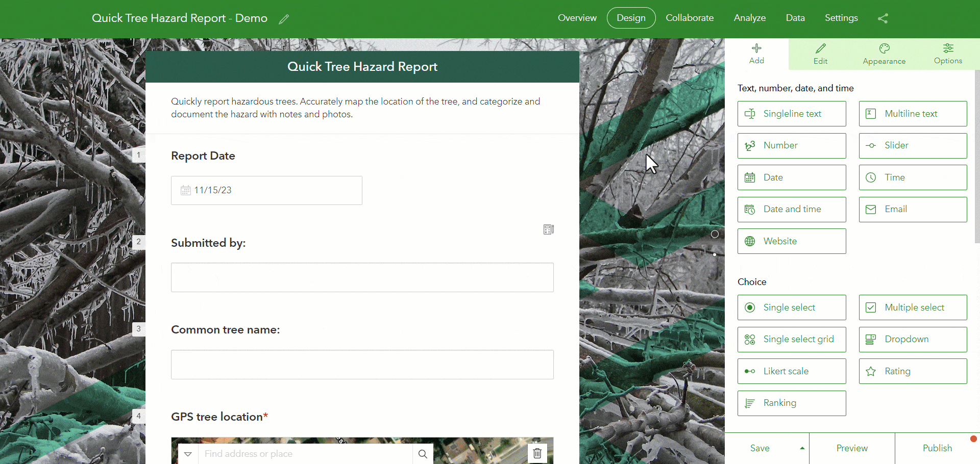The image size is (980, 464).
Task: Click the trash icon on the GPS map
Action: tap(537, 453)
